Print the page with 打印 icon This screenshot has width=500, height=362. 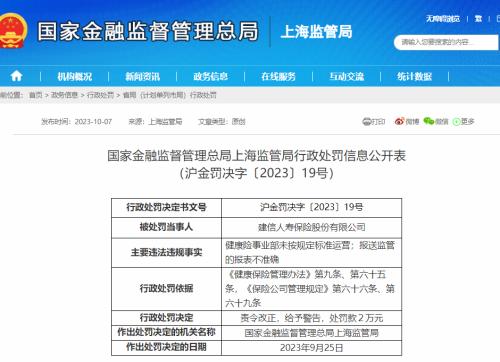point(374,122)
